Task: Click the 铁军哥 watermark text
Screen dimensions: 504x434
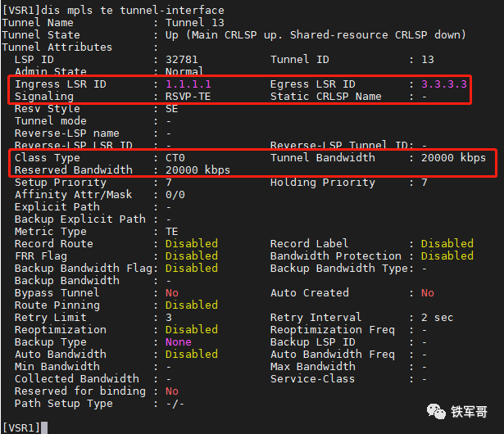Action: click(469, 412)
